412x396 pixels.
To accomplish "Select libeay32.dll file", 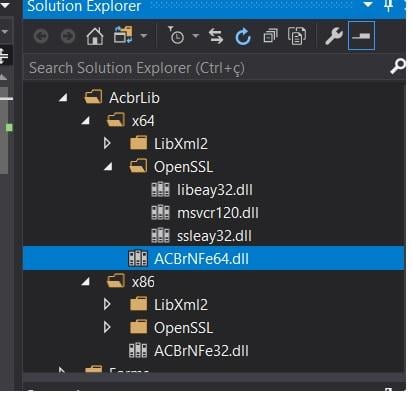I will click(215, 190).
